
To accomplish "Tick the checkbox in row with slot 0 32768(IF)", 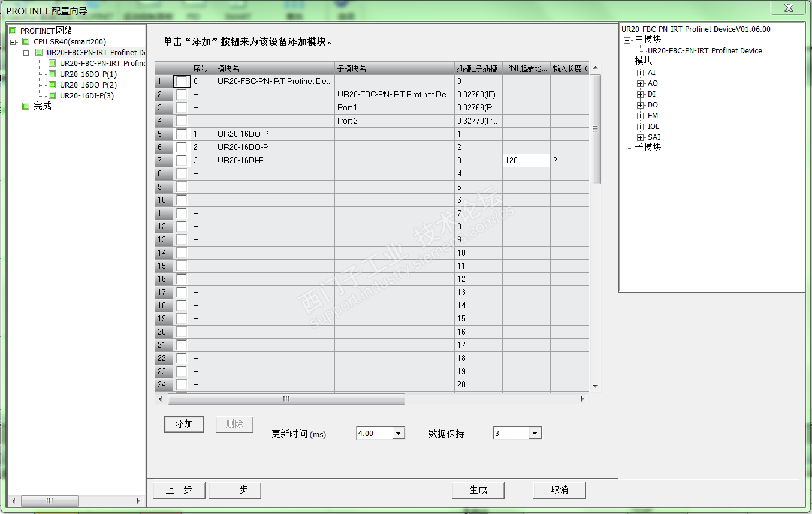I will [181, 95].
